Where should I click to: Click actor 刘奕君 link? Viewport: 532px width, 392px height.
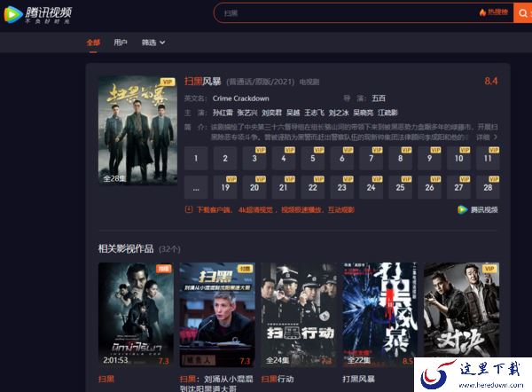[272, 113]
